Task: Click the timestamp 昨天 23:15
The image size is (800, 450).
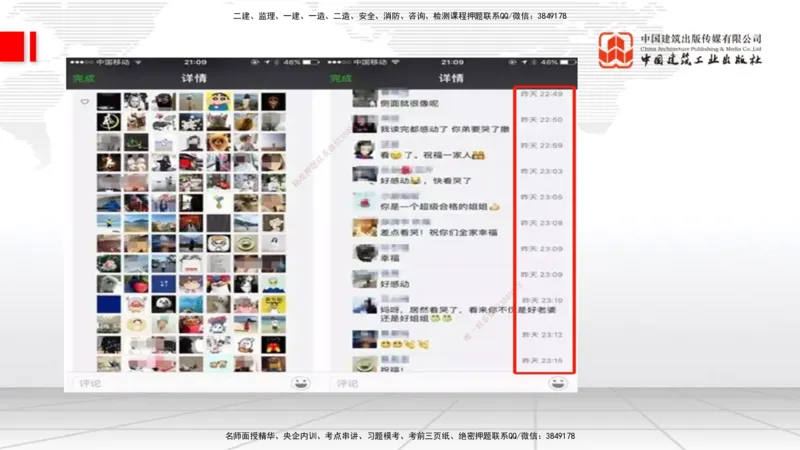Action: point(541,360)
